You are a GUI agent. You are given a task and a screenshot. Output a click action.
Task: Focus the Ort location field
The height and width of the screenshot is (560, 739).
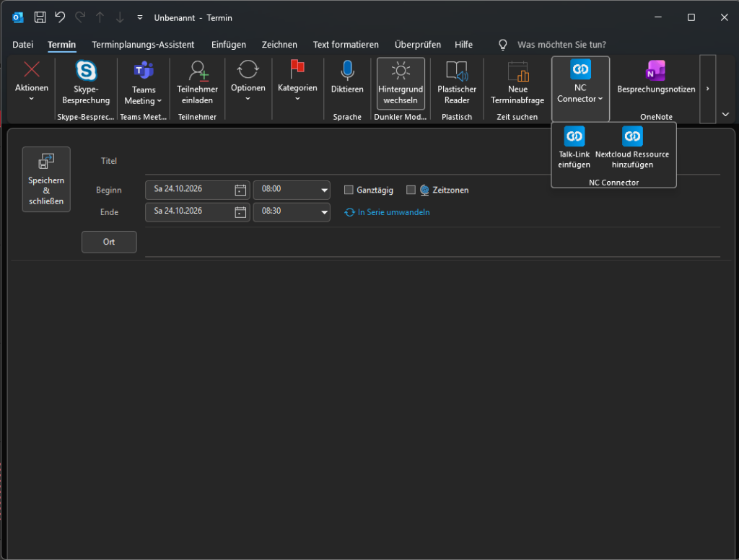432,242
